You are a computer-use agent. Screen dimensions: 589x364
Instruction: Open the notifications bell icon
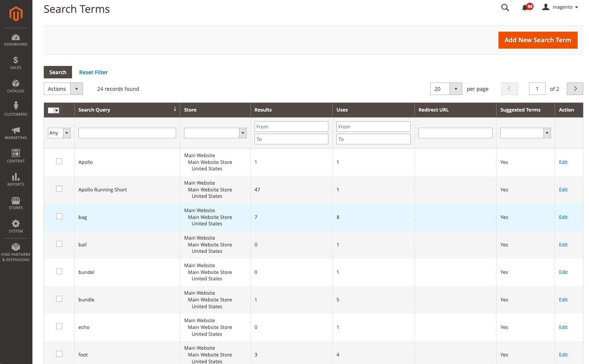(525, 8)
